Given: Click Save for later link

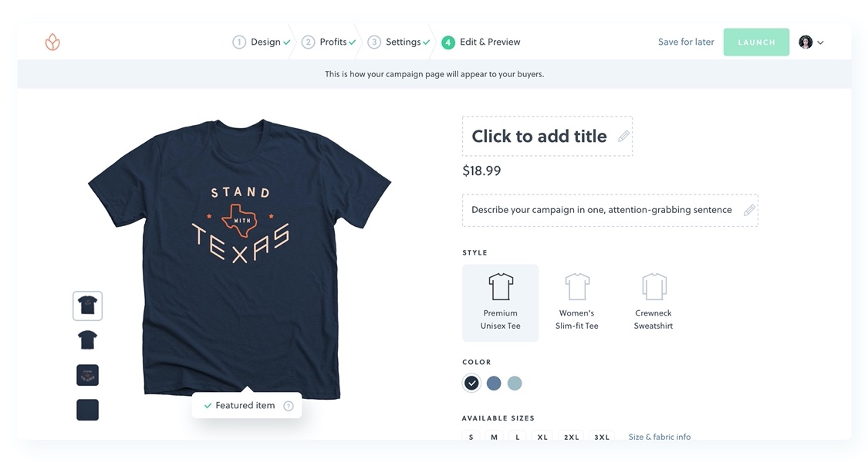Looking at the screenshot, I should (686, 42).
